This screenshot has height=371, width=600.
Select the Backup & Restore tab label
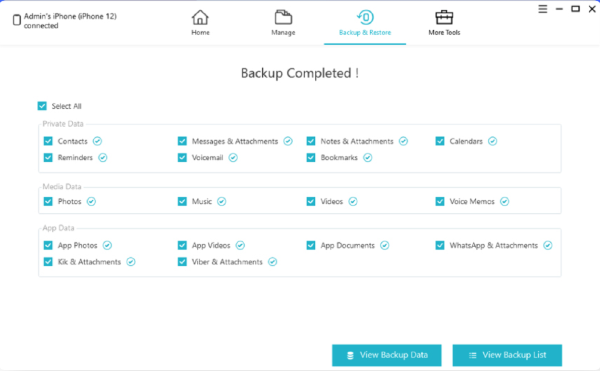(365, 33)
